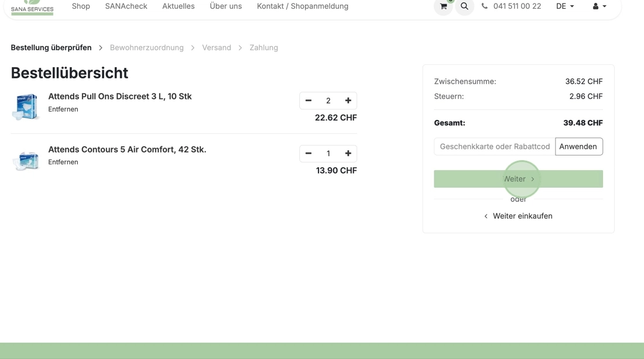
Task: Remove Attends Contours 5 via Entfernen
Action: pyautogui.click(x=63, y=162)
